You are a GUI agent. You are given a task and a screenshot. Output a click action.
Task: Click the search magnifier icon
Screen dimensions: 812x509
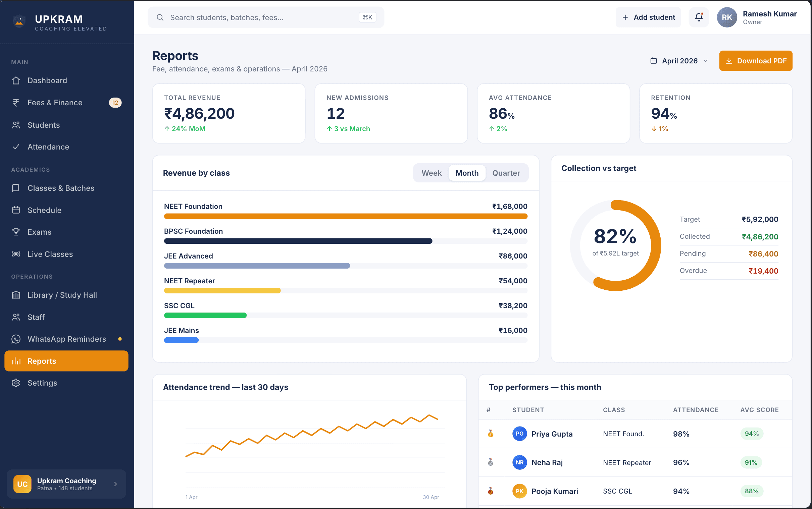tap(160, 17)
